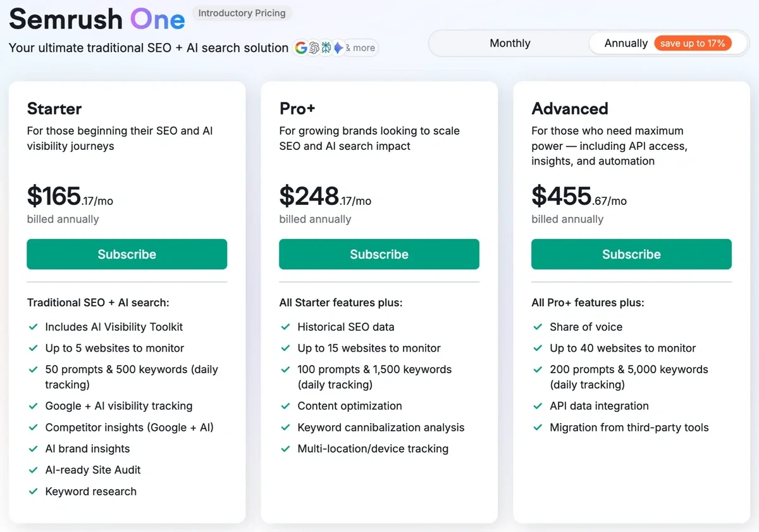Image resolution: width=759 pixels, height=532 pixels.
Task: Click the Google logo icon
Action: (x=300, y=48)
